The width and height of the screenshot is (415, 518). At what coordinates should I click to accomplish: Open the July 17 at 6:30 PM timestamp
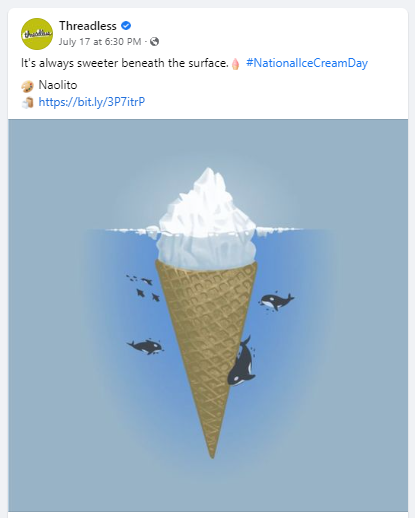100,42
